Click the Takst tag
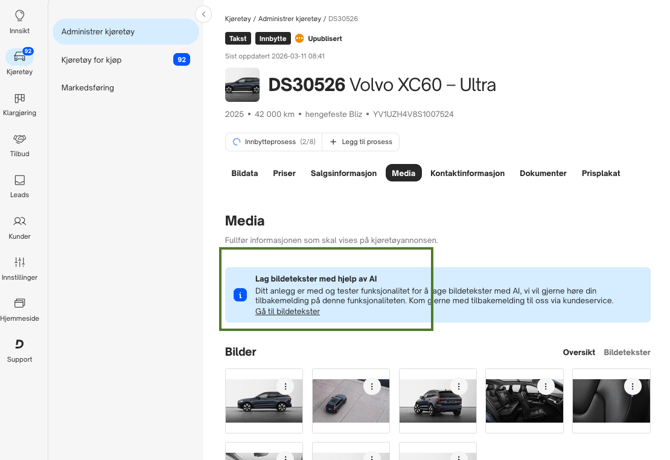Screen dimensions: 670x460 [238, 38]
